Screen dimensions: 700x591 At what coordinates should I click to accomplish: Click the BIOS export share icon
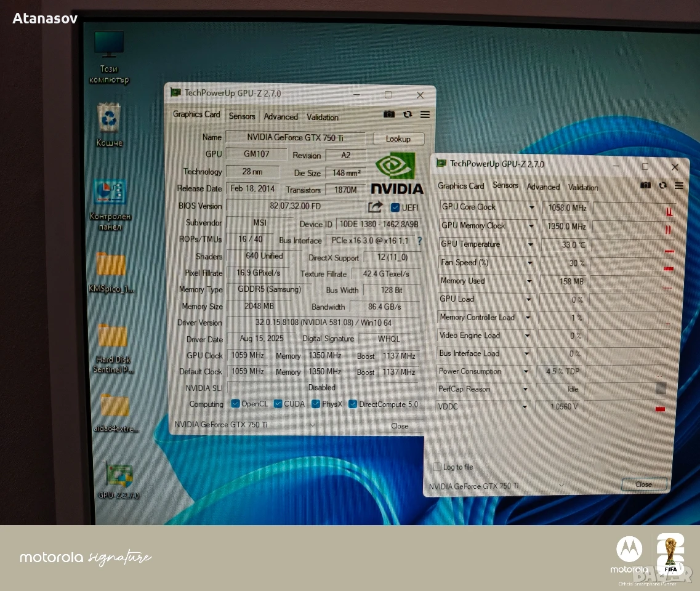click(x=376, y=207)
